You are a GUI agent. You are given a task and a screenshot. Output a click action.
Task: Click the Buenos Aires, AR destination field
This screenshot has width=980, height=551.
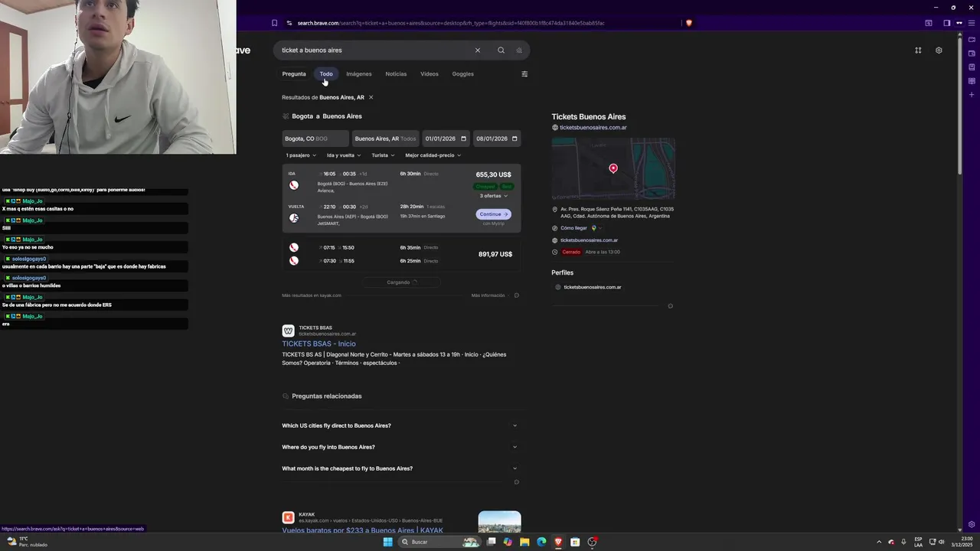pyautogui.click(x=385, y=139)
